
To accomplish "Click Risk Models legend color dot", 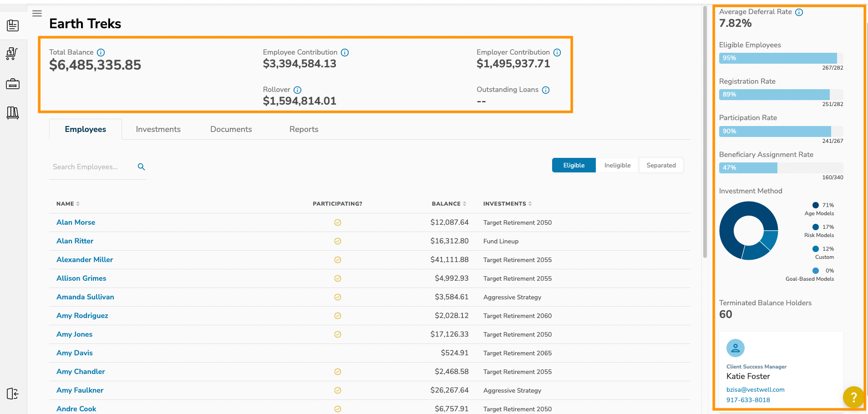I will [x=816, y=227].
